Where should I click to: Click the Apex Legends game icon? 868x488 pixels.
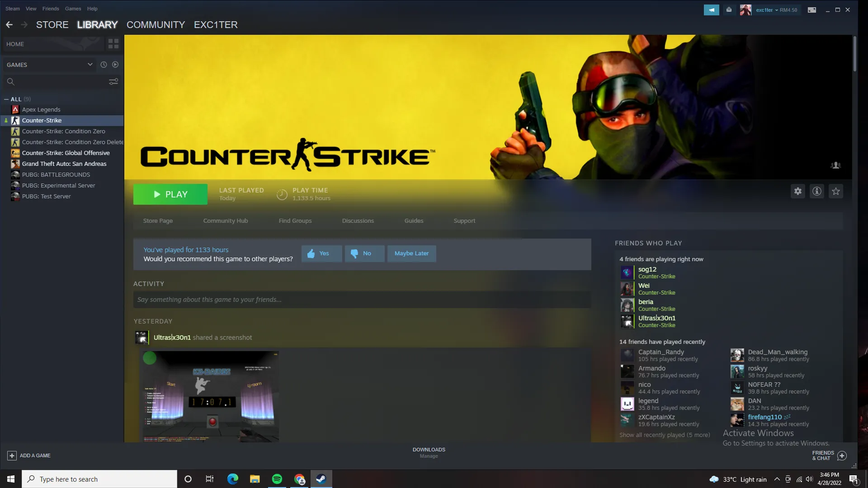15,110
